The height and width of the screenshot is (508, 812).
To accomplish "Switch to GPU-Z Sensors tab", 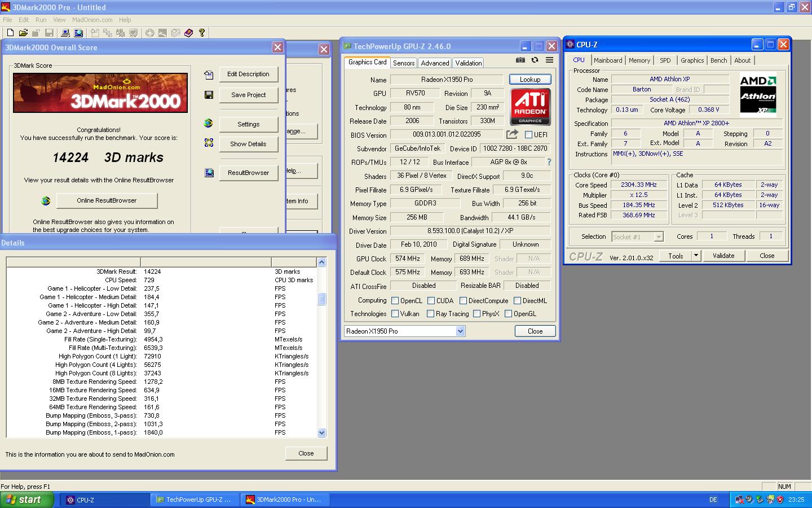I will click(x=404, y=63).
